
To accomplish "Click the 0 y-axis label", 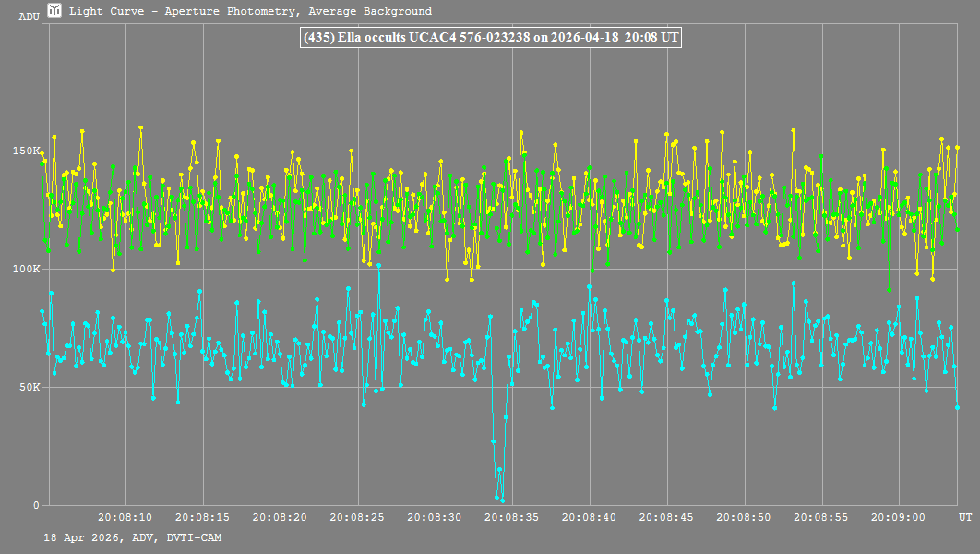I will (x=37, y=505).
